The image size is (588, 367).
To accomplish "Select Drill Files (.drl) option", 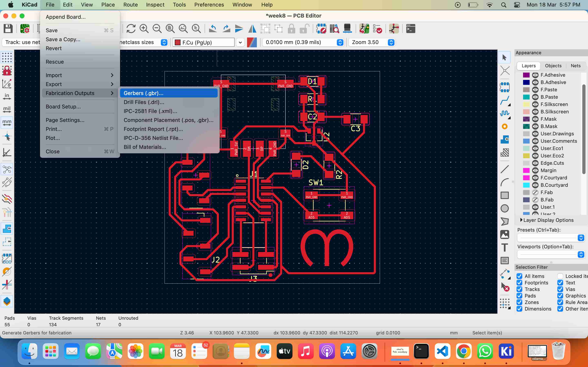I will pos(144,102).
